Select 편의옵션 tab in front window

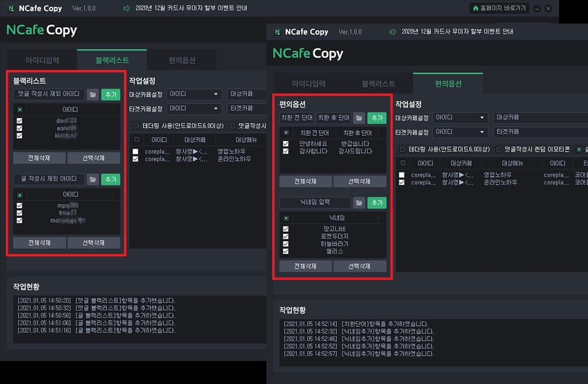coord(447,84)
